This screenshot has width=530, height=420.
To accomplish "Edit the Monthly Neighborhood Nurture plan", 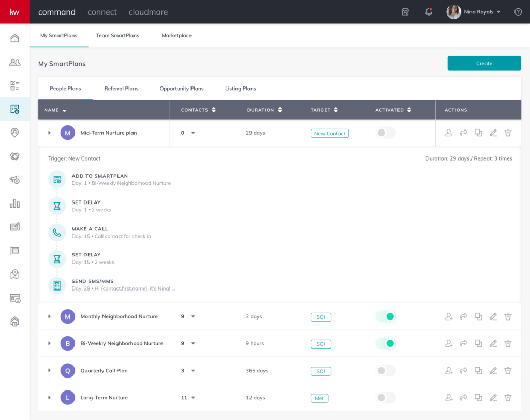I will [493, 316].
